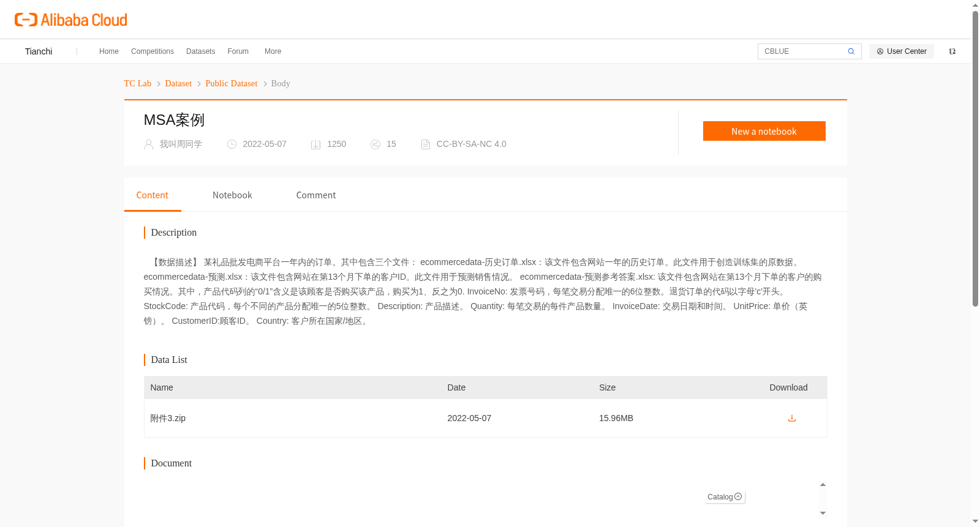980x527 pixels.
Task: Click the Description section heading
Action: pyautogui.click(x=174, y=233)
